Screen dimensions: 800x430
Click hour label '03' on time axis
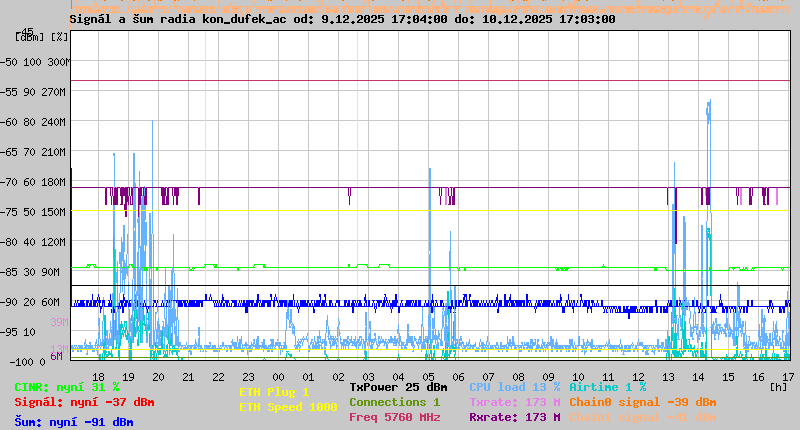(x=368, y=377)
